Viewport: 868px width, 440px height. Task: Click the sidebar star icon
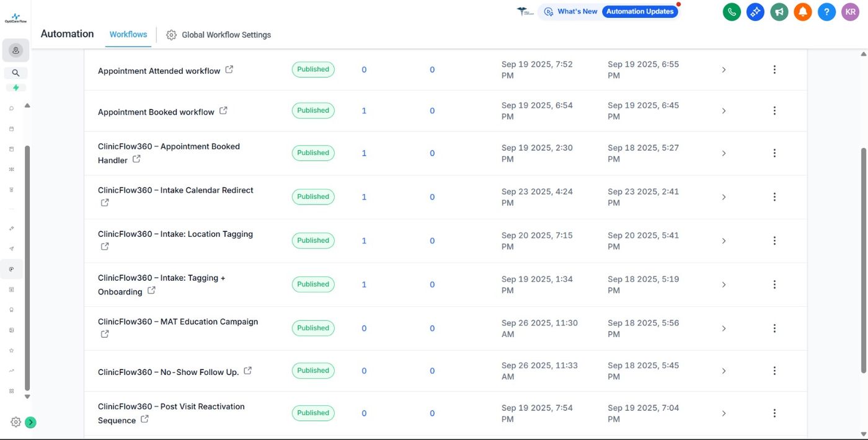pos(11,350)
